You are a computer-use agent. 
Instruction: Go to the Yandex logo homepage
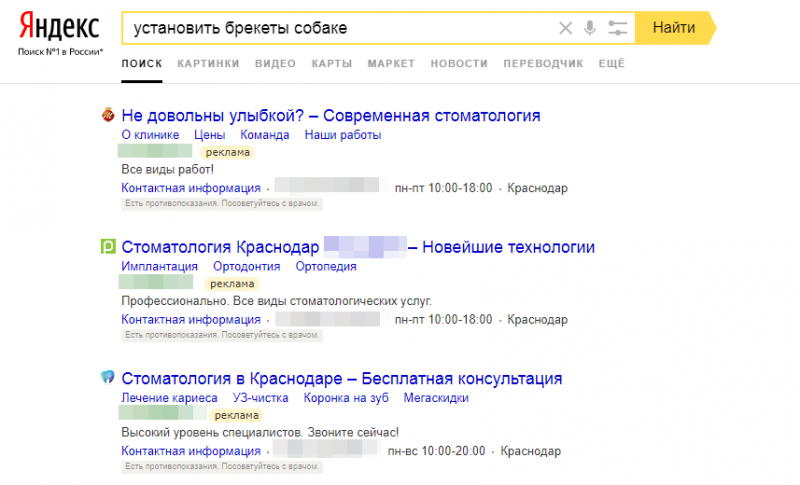coord(59,27)
